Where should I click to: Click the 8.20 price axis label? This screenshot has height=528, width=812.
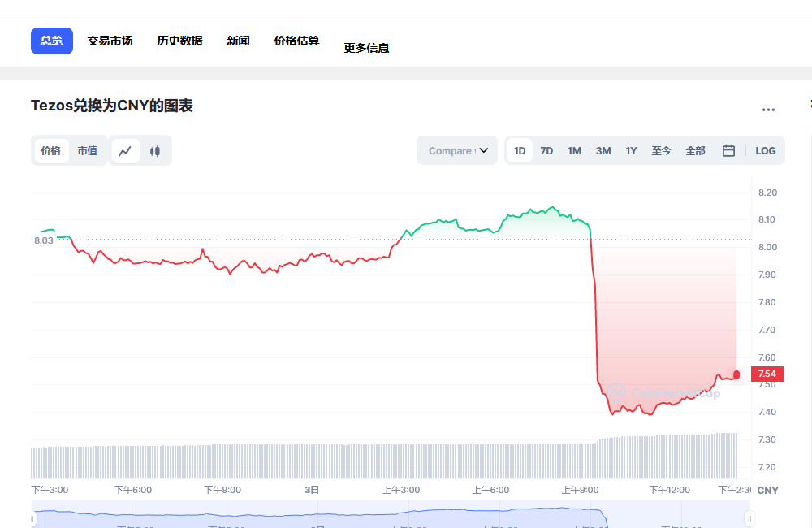(x=767, y=193)
